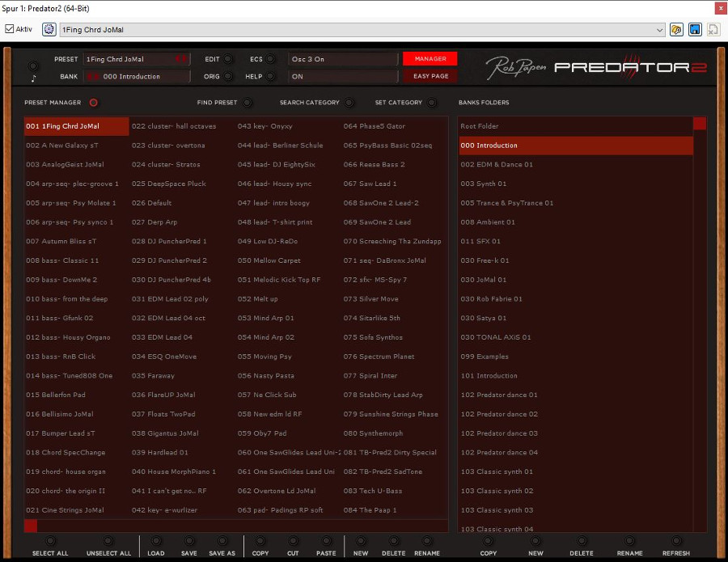
Task: Click the CUT button
Action: (x=293, y=541)
